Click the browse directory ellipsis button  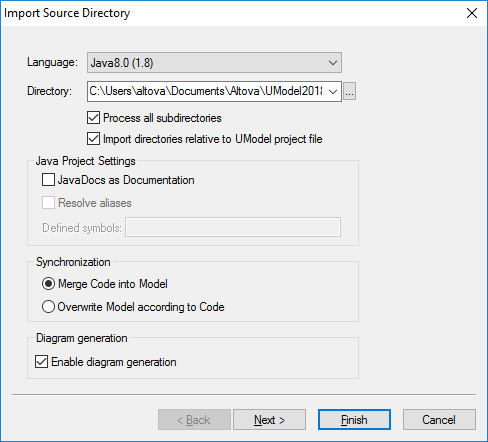pos(349,91)
